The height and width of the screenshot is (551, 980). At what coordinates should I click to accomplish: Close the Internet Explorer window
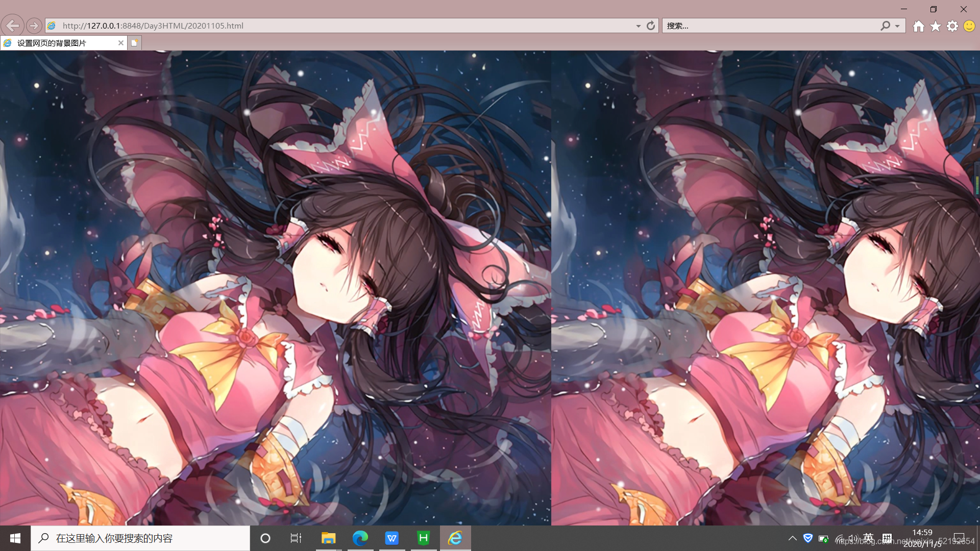[964, 9]
